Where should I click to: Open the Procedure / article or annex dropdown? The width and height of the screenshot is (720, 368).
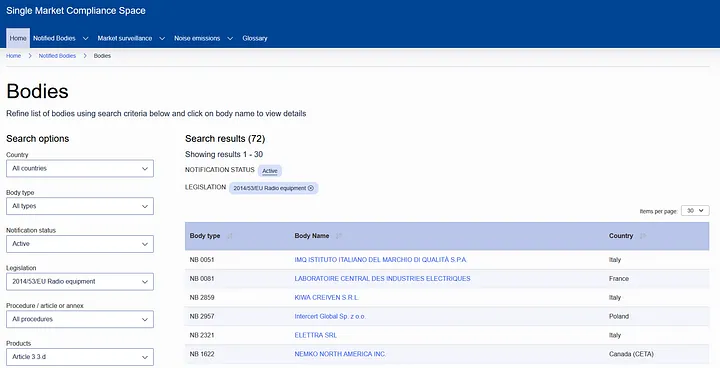(80, 319)
